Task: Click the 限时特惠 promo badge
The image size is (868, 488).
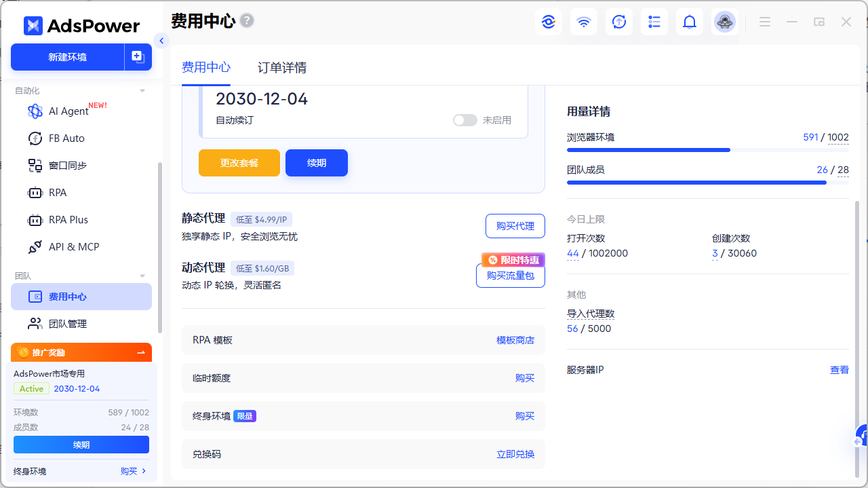Action: click(x=513, y=260)
